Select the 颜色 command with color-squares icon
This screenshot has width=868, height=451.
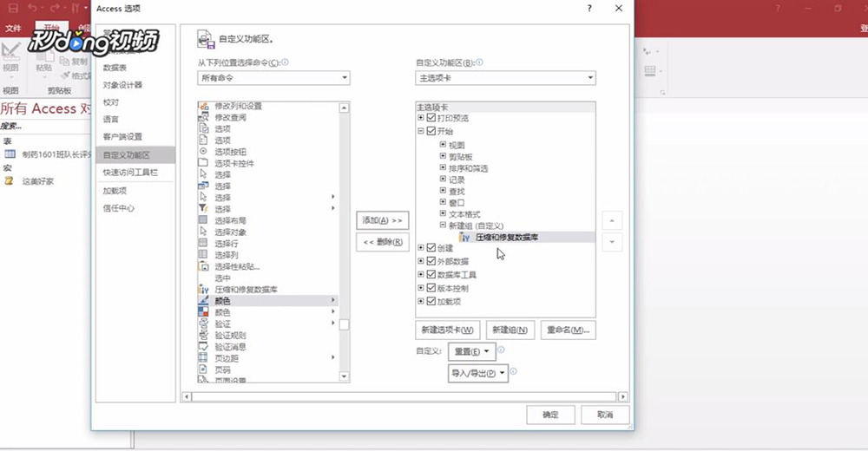tap(203, 312)
